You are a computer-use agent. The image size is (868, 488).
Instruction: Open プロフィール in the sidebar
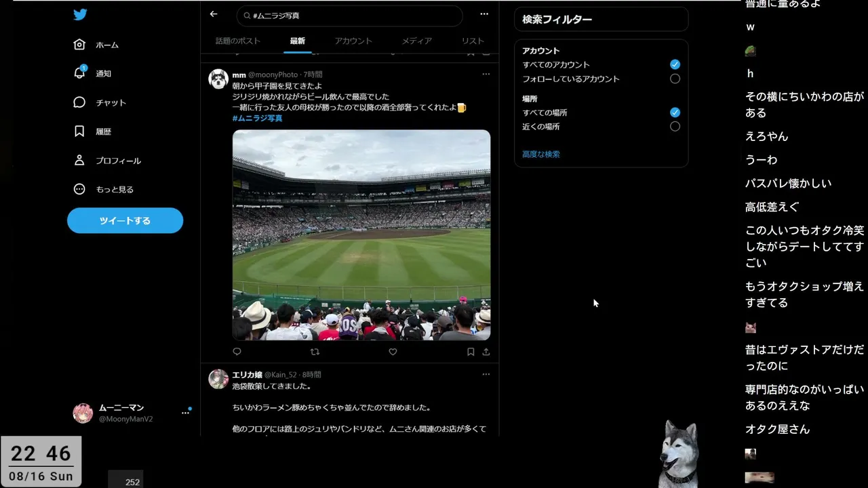(107, 161)
